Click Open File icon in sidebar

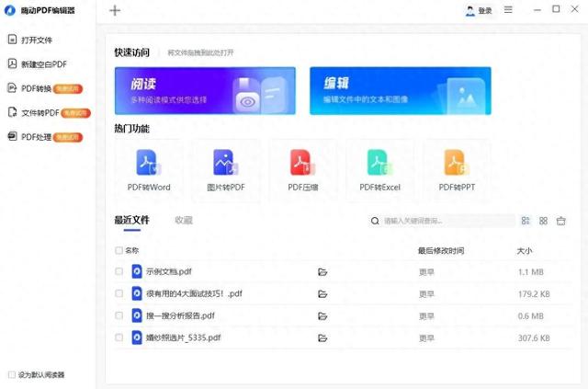[x=12, y=39]
